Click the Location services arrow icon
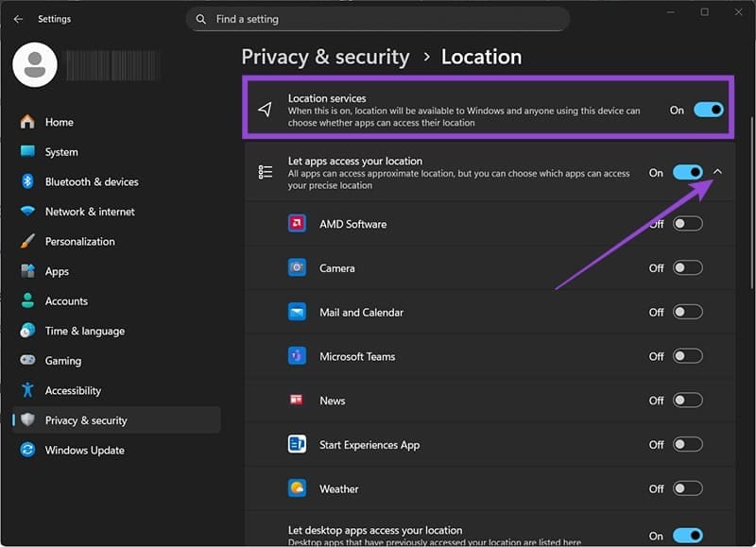Image resolution: width=756 pixels, height=547 pixels. tap(265, 110)
